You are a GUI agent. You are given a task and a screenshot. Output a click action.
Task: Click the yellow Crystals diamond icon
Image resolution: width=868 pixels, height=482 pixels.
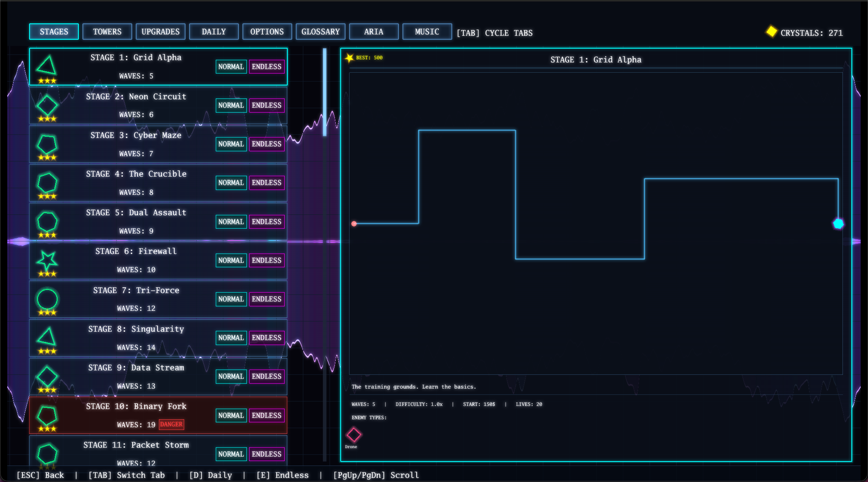771,32
